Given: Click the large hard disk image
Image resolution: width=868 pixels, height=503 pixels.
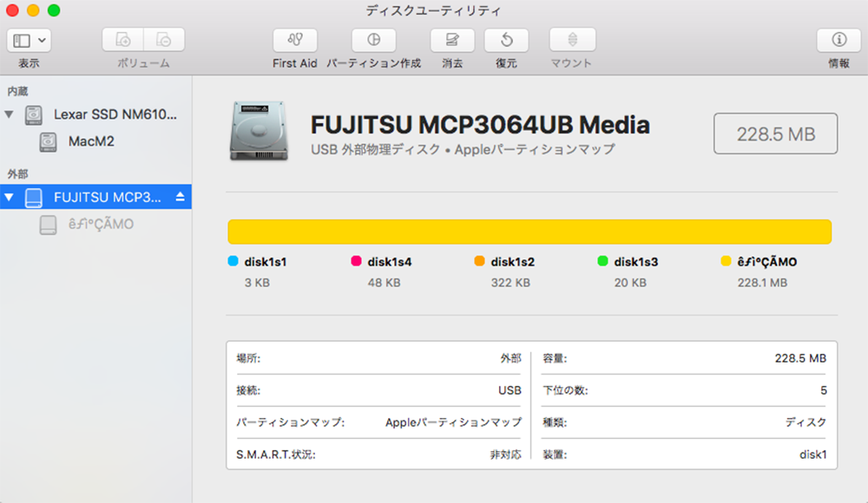Looking at the screenshot, I should coord(259,131).
